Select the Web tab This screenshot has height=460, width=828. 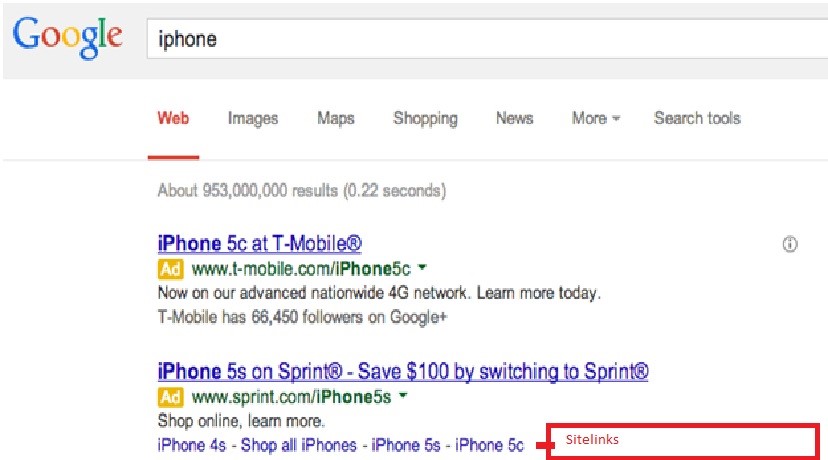click(173, 118)
